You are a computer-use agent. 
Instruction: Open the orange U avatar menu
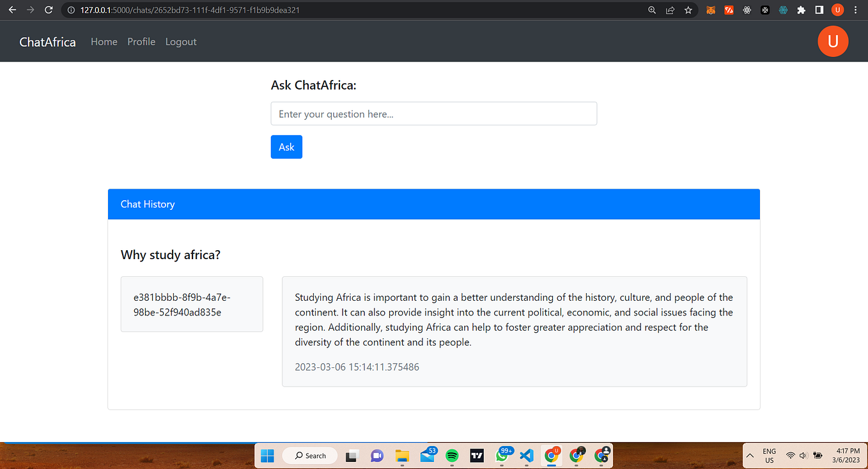click(x=833, y=41)
